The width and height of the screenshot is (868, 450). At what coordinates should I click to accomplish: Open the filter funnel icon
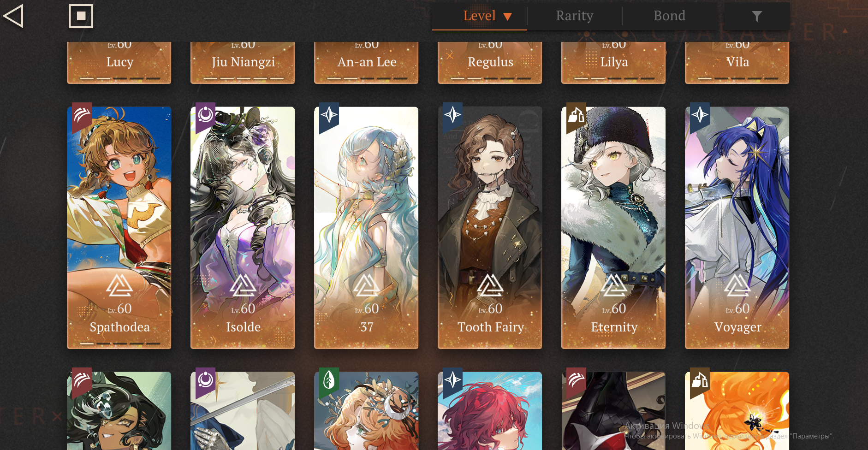click(757, 17)
